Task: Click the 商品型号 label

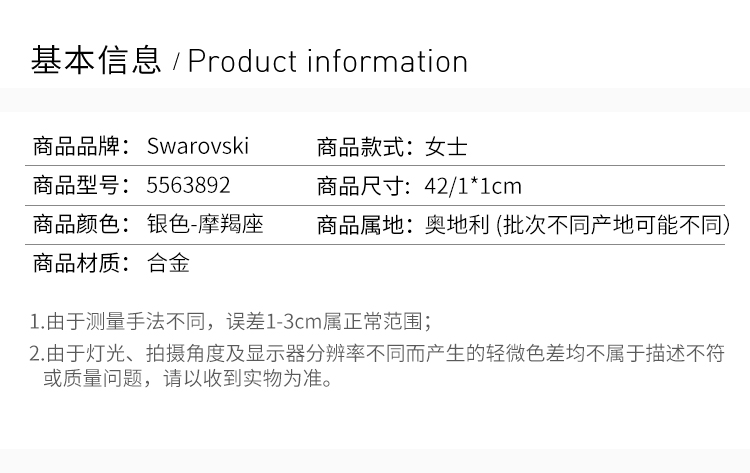Action: click(x=81, y=186)
